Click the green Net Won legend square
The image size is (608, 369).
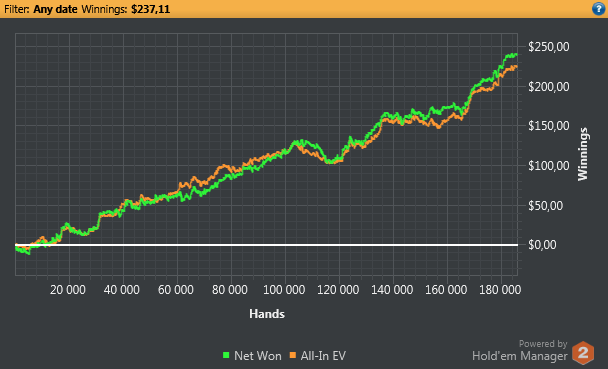(x=226, y=355)
